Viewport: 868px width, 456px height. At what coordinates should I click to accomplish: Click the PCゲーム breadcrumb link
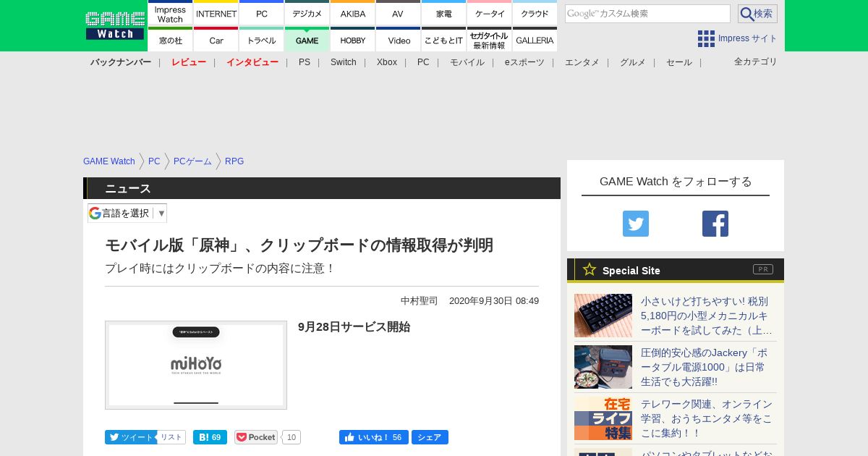(192, 161)
